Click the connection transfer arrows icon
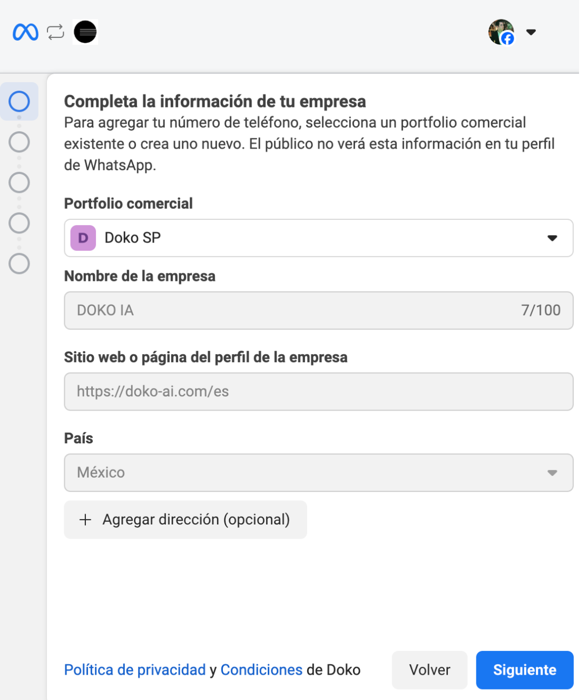Image resolution: width=588 pixels, height=700 pixels. [x=54, y=32]
